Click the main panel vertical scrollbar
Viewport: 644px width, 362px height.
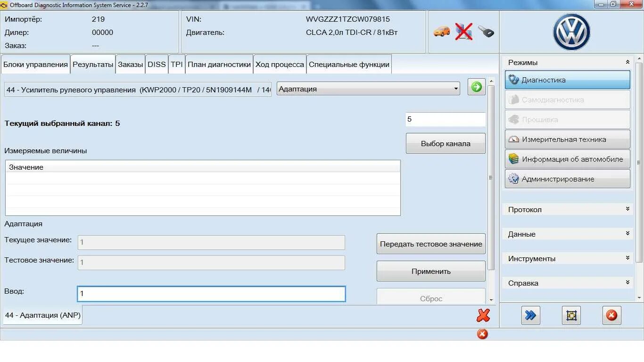coord(491,177)
